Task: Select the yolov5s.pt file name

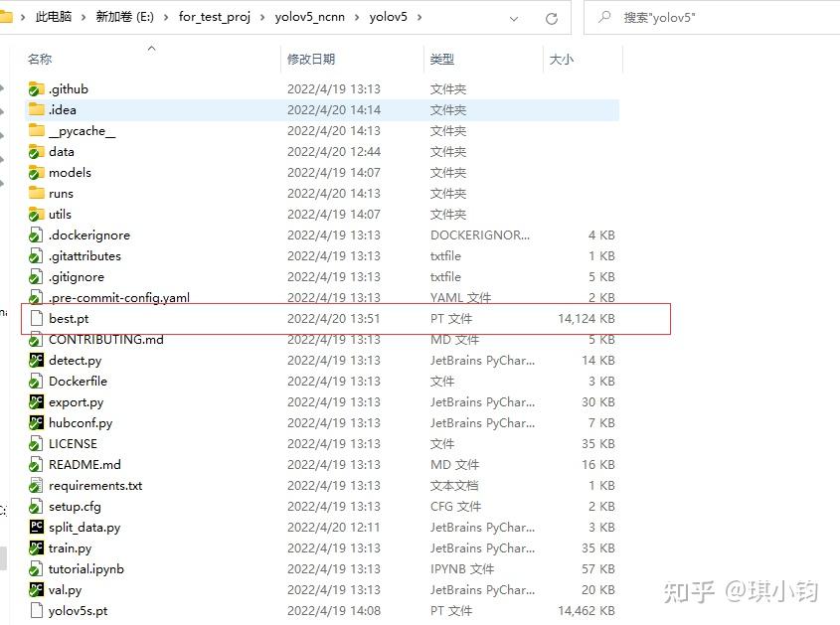Action: (79, 611)
